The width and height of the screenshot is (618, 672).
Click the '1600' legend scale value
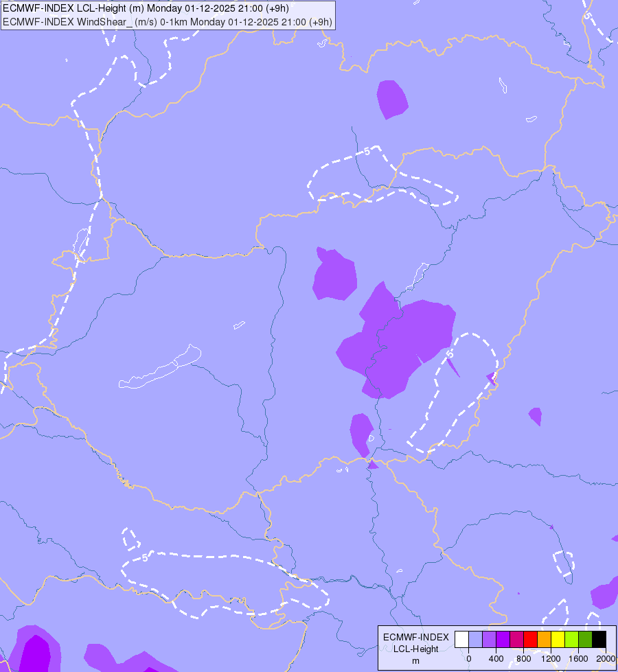[579, 659]
